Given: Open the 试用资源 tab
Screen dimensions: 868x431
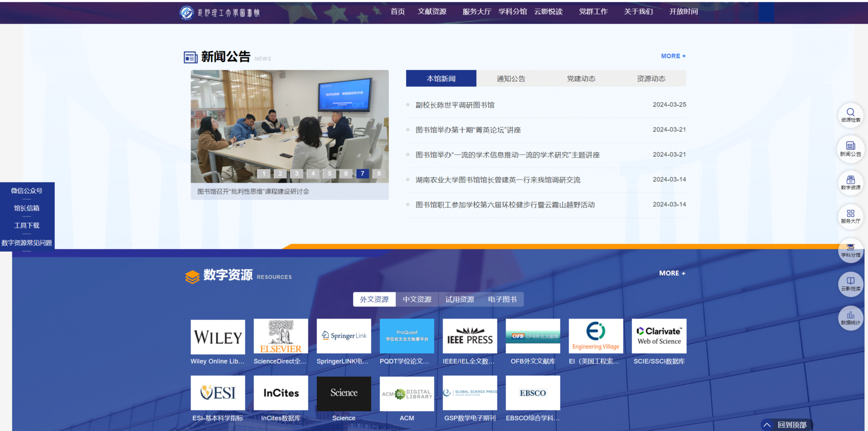Looking at the screenshot, I should [460, 299].
